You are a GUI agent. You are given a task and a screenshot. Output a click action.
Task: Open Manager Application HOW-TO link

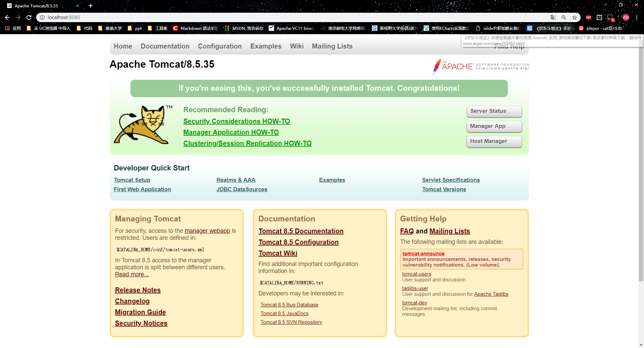(231, 132)
